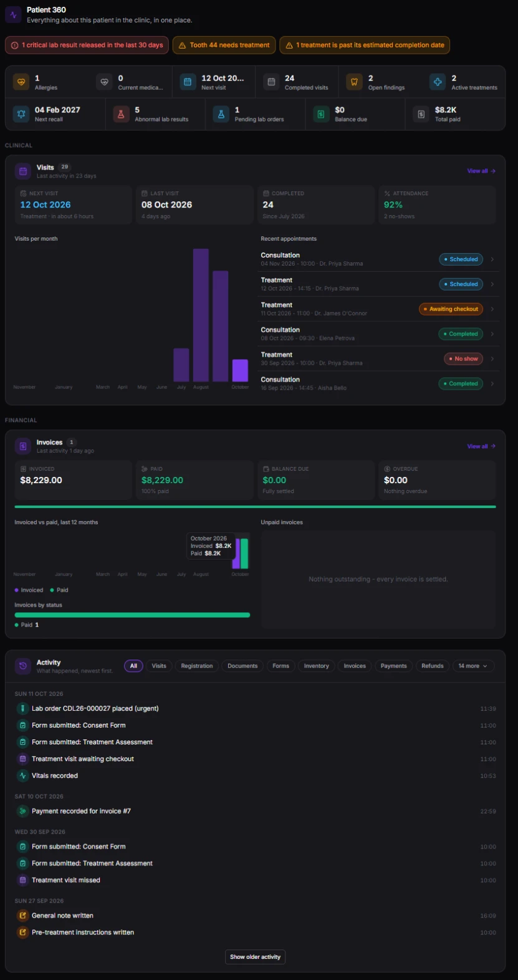
Task: Click the Treatment visit missed icon
Action: [x=22, y=880]
